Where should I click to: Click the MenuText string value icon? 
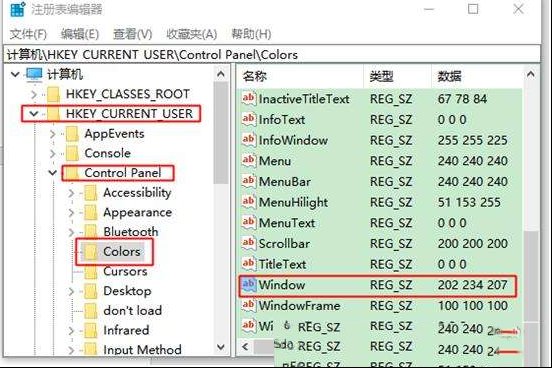tap(248, 222)
